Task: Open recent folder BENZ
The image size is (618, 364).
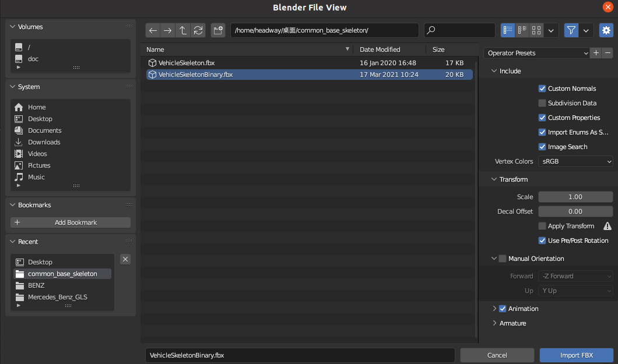Action: click(x=62, y=286)
